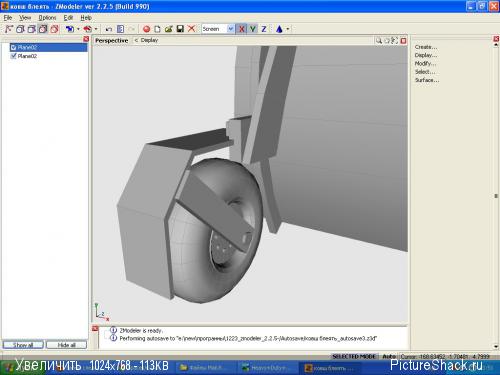
Task: Click the Cursor coordinates readout
Action: (x=445, y=356)
